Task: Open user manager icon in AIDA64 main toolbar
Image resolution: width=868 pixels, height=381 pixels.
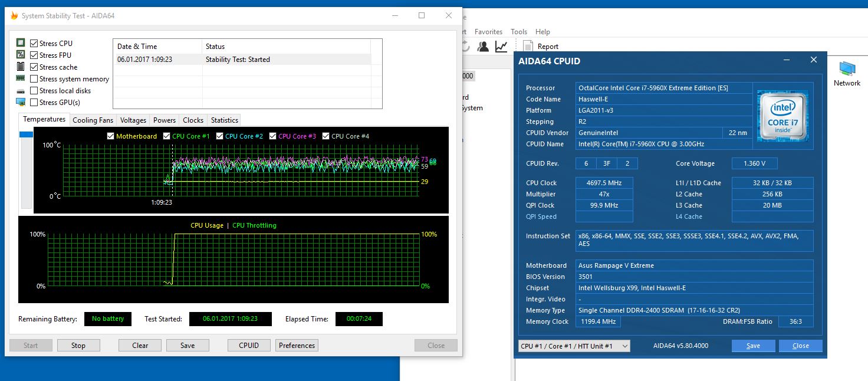Action: [x=483, y=46]
